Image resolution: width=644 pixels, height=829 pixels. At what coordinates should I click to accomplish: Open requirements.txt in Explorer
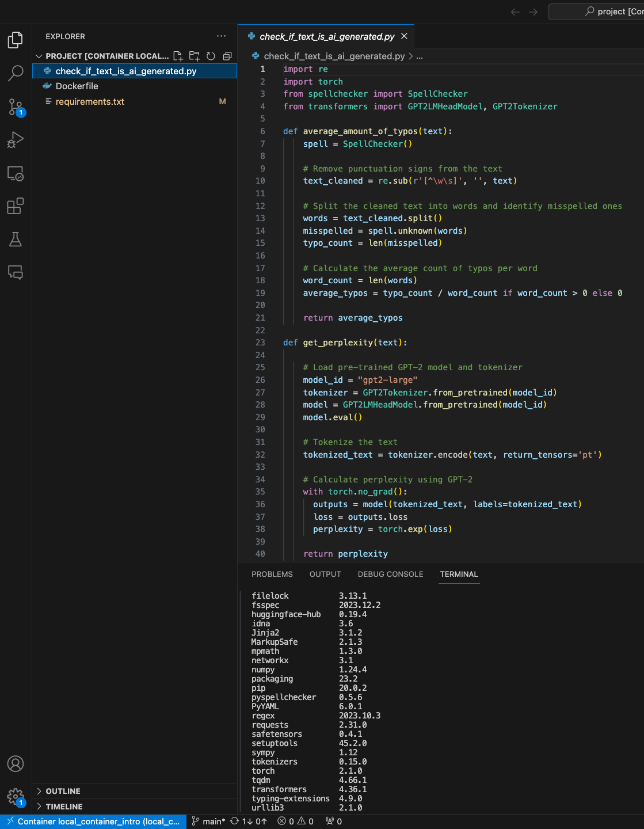[90, 102]
